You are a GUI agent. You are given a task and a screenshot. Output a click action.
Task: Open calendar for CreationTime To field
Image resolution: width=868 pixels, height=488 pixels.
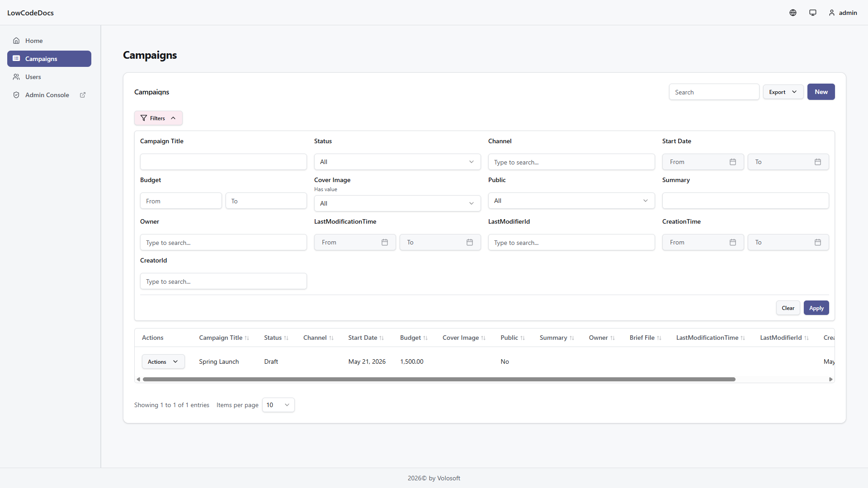pos(818,242)
